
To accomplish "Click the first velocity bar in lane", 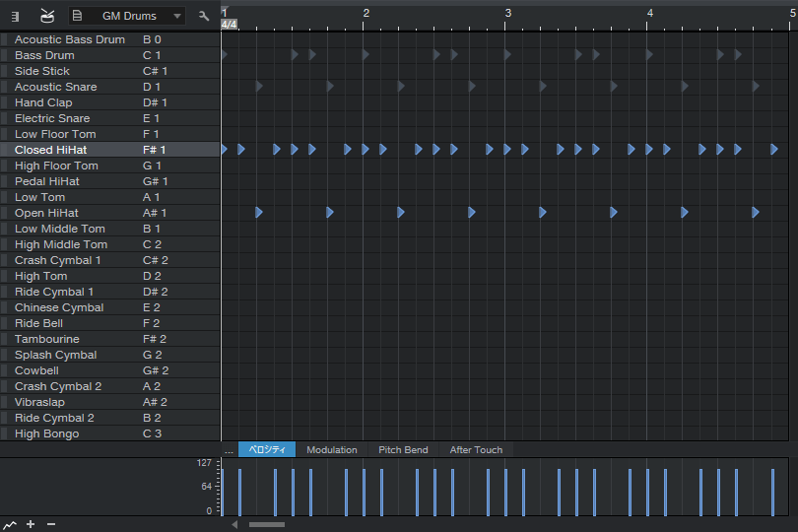I will 224,492.
